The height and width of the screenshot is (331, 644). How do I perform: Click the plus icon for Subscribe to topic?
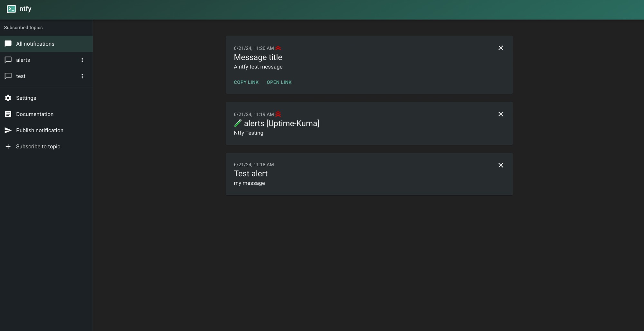pos(8,146)
